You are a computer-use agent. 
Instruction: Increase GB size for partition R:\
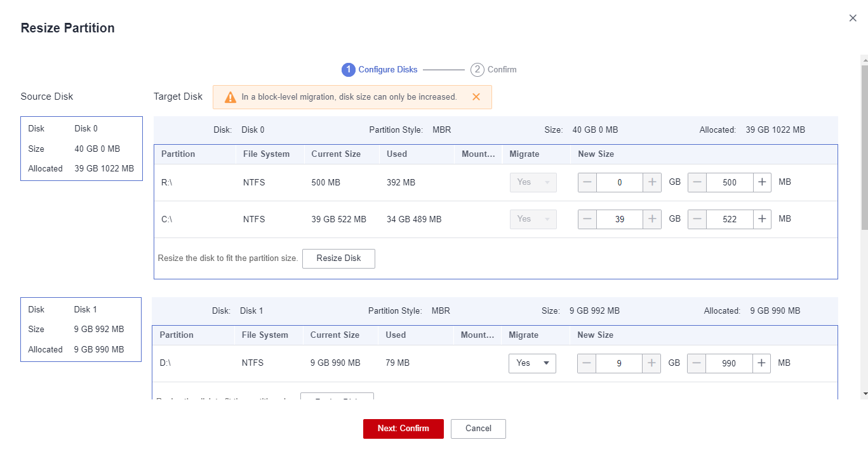tap(652, 182)
